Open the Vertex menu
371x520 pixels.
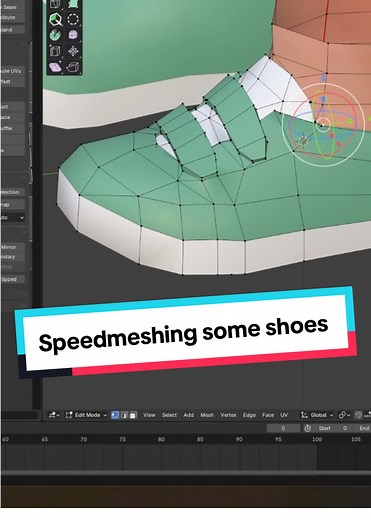tap(228, 415)
